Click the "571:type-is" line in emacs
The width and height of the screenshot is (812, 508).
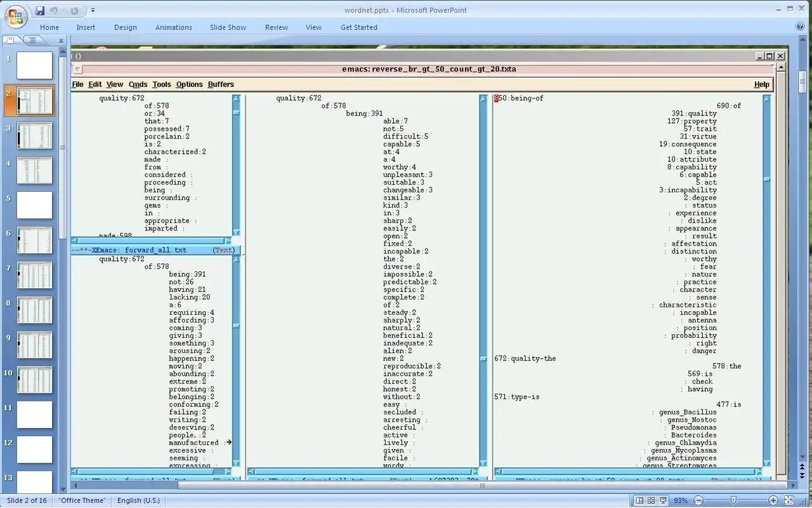pyautogui.click(x=517, y=397)
